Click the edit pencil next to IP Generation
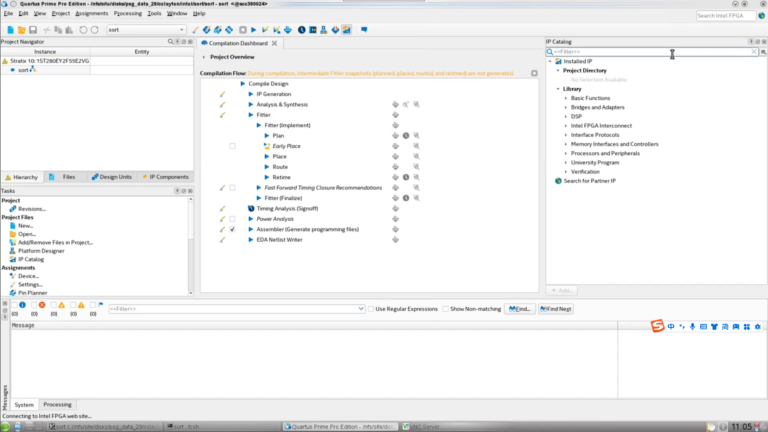Image resolution: width=768 pixels, height=432 pixels. pos(222,94)
